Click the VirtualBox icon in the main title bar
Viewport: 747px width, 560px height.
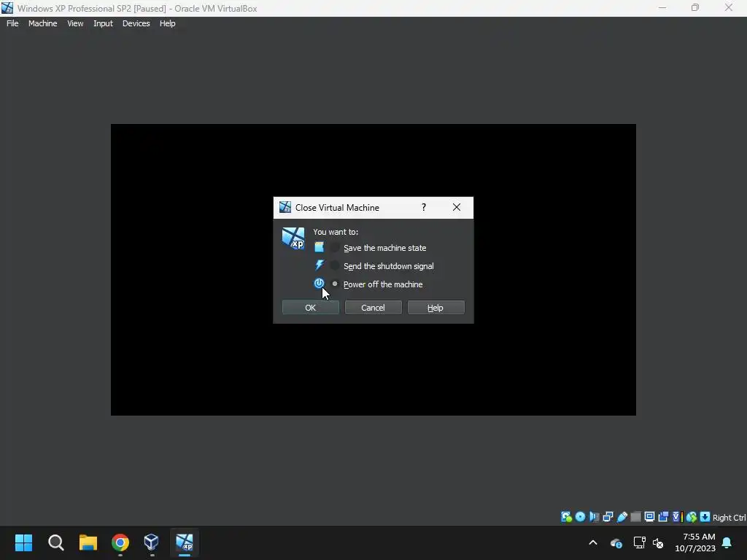click(7, 8)
